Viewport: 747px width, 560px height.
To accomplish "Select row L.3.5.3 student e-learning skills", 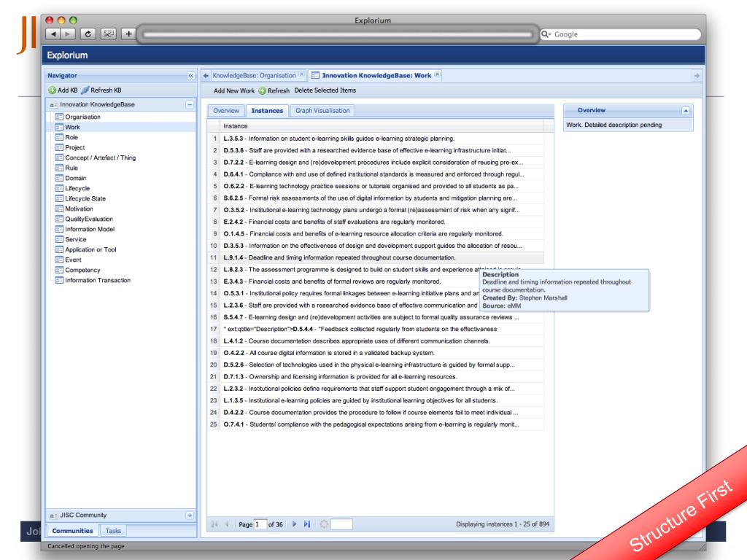I will click(x=376, y=139).
